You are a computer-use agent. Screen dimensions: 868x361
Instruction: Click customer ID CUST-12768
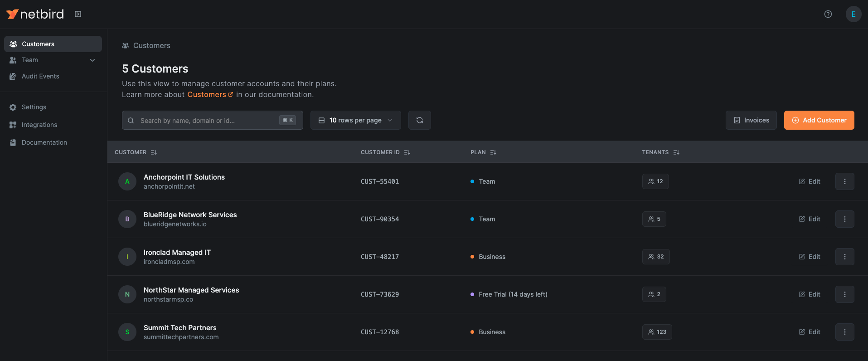[x=380, y=332]
